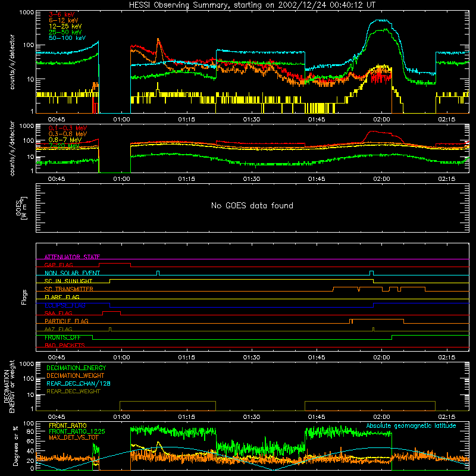The height and width of the screenshot is (476, 476).
Task: Click the REAR_DEC_CHAN/128 legend label
Action: click(x=79, y=383)
